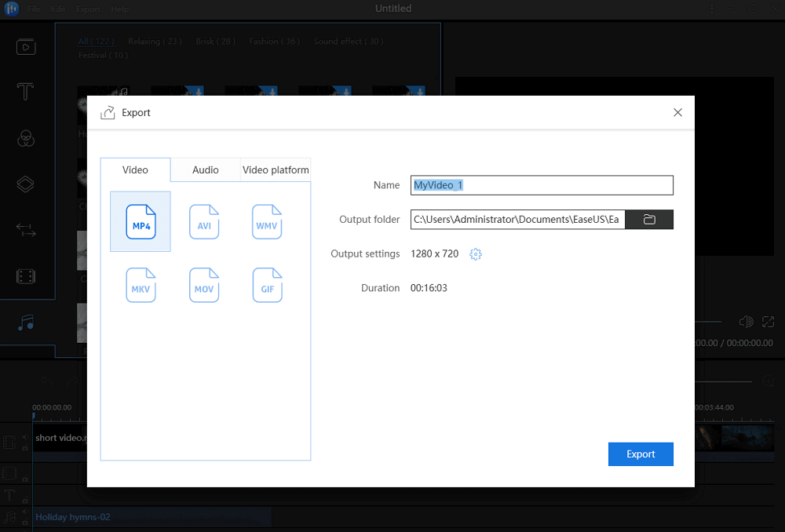
Task: Open the Text tool in sidebar
Action: tap(26, 92)
